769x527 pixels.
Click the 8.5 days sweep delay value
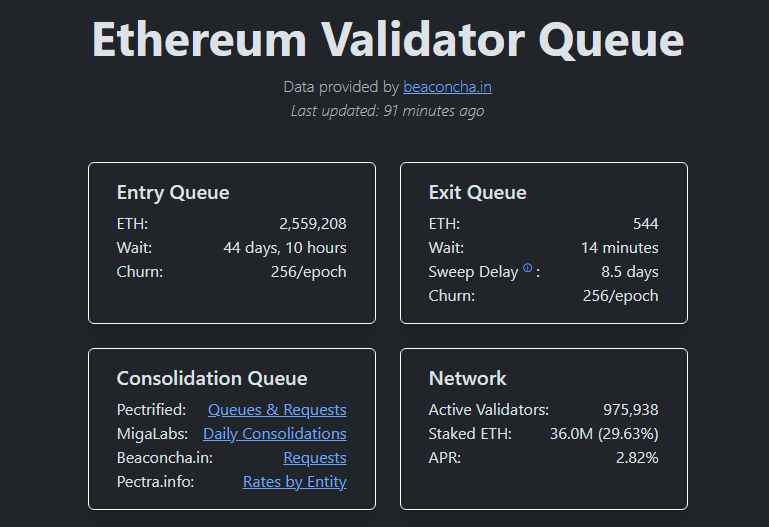(630, 272)
